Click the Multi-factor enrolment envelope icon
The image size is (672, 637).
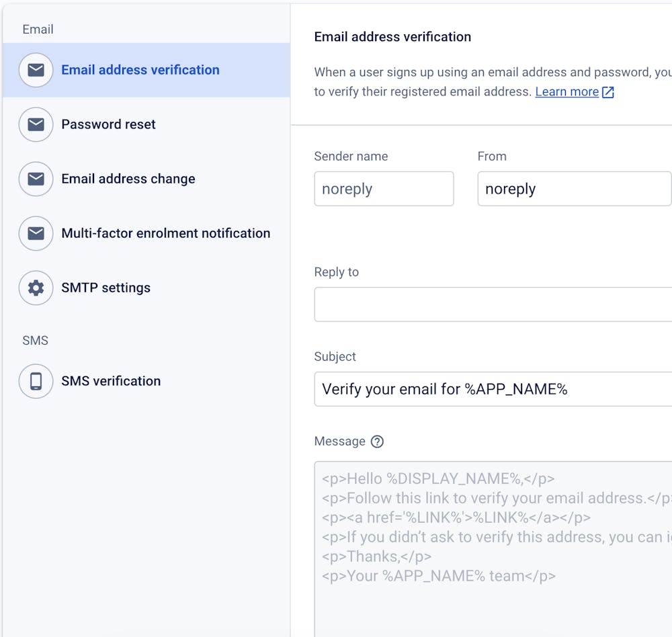click(36, 233)
